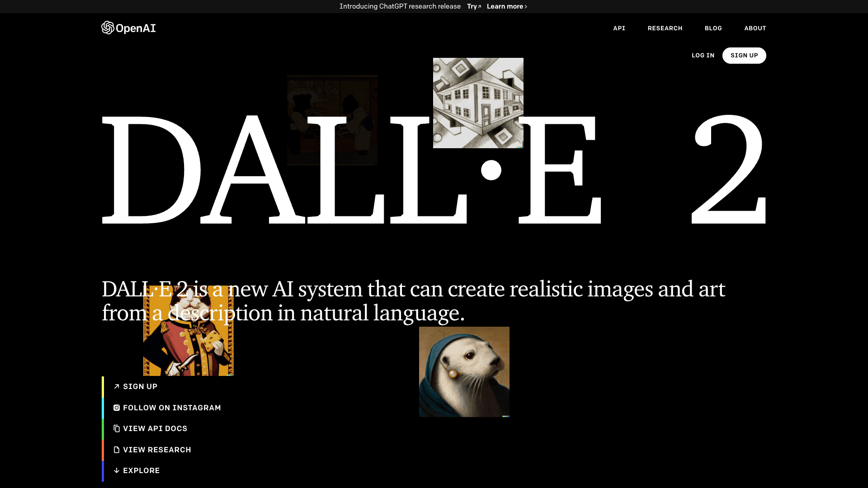Image resolution: width=868 pixels, height=488 pixels.
Task: Click the docs icon next to View API Docs
Action: point(117,428)
